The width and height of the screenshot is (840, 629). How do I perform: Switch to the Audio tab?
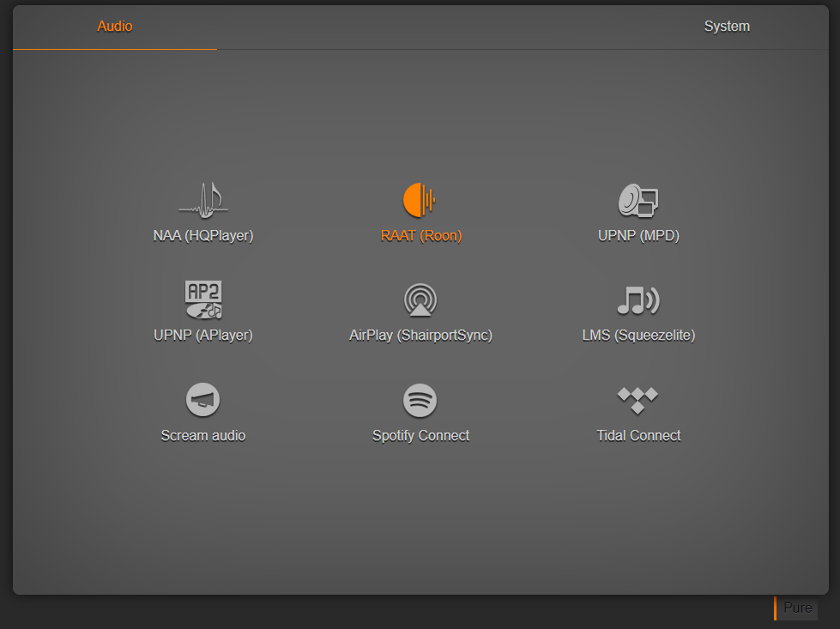point(115,27)
